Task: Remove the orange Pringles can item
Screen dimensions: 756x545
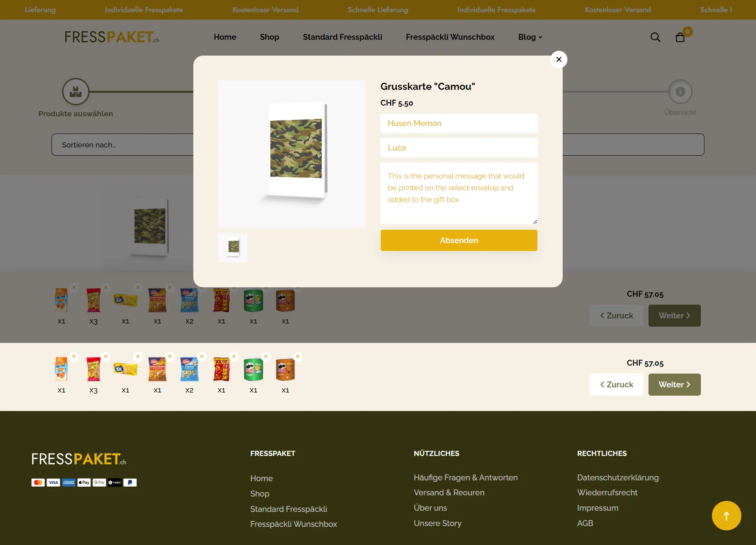Action: pyautogui.click(x=298, y=356)
